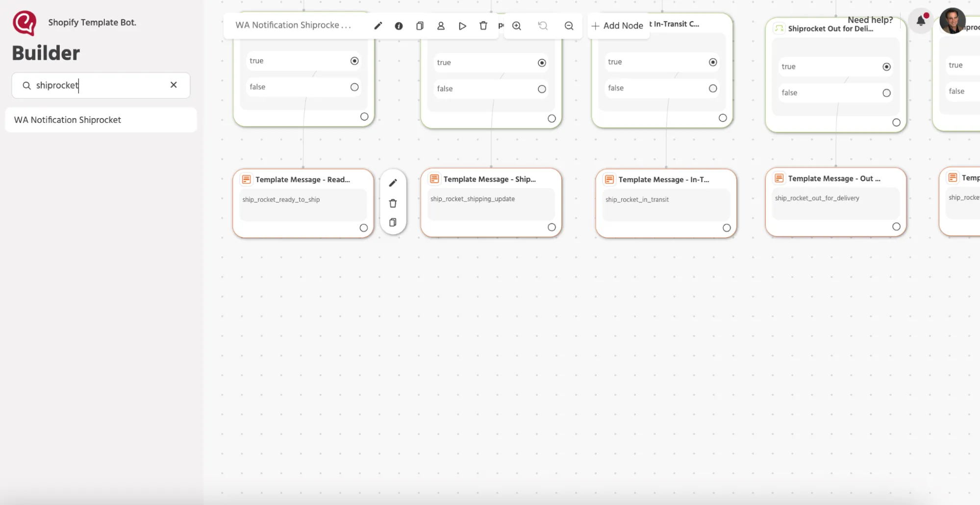Viewport: 980px width, 505px height.
Task: Click the Need help? link
Action: coord(870,20)
